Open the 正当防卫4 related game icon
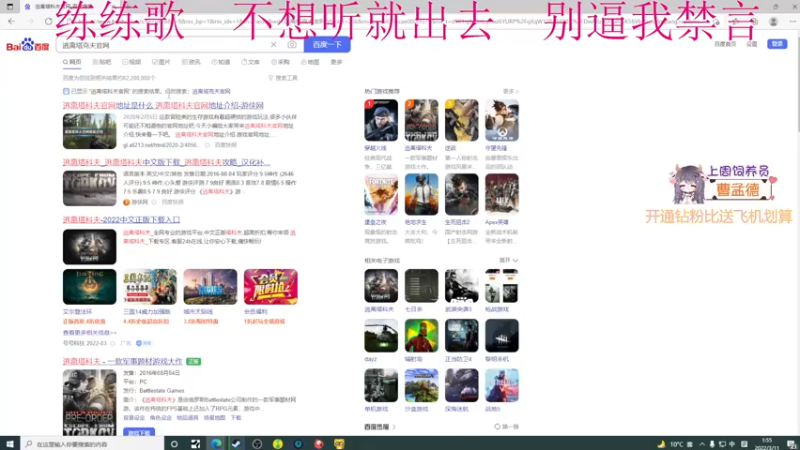 (462, 336)
